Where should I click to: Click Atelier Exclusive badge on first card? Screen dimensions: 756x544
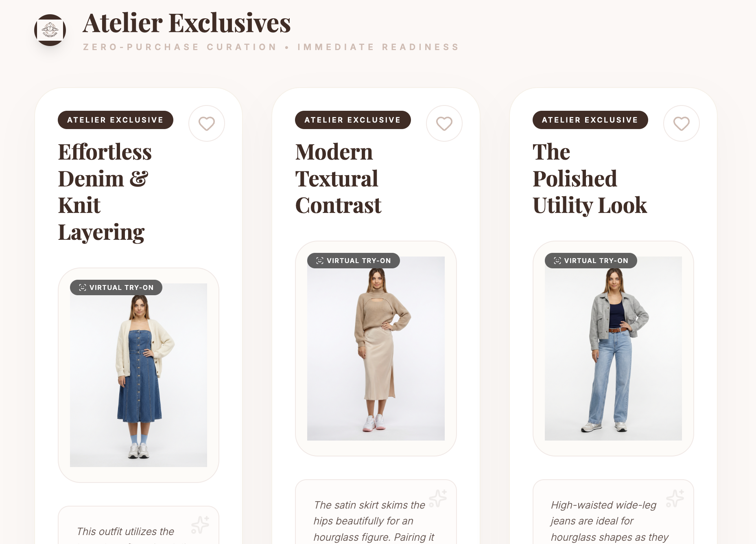(116, 120)
